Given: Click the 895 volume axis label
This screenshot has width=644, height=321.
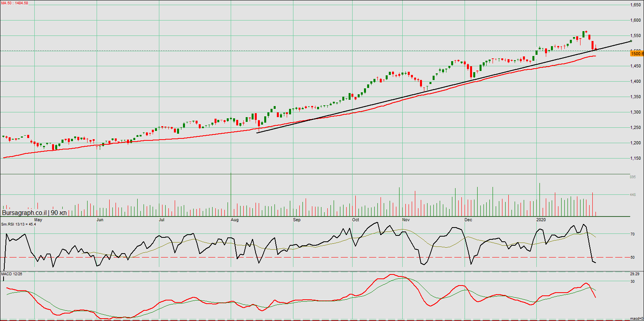Looking at the screenshot, I should (x=633, y=177).
